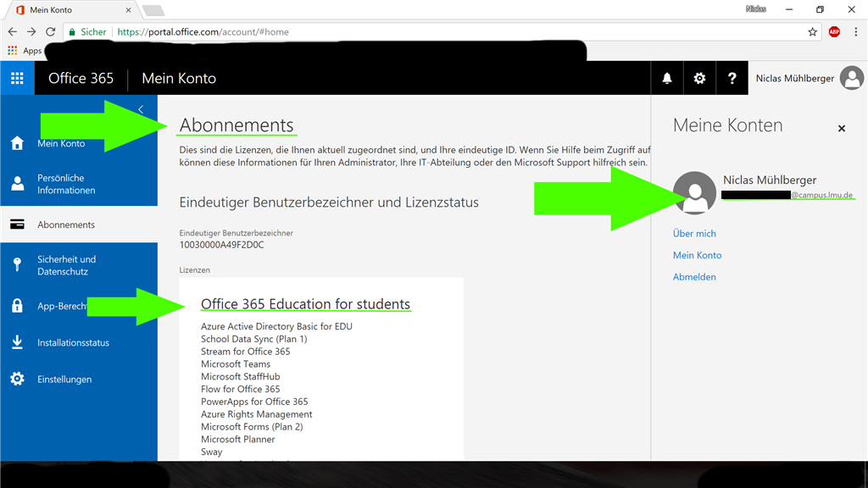This screenshot has height=488, width=868.
Task: Open Installationsstatus in the sidebar
Action: coord(79,342)
